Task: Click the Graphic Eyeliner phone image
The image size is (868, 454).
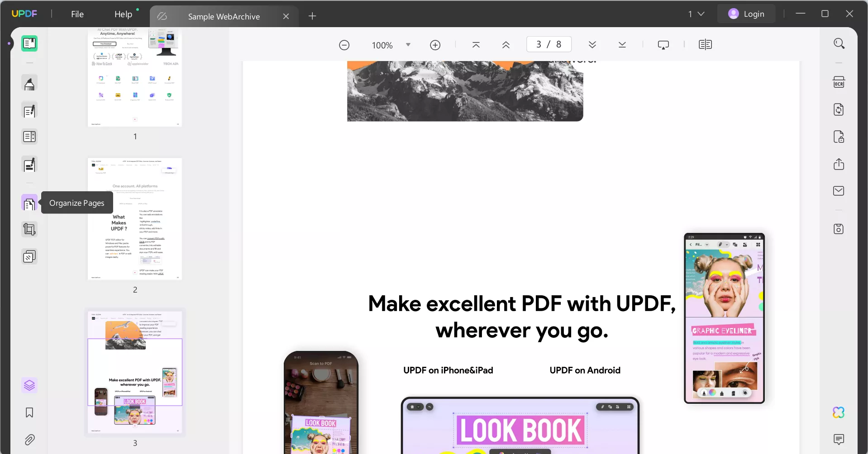Action: pyautogui.click(x=724, y=318)
